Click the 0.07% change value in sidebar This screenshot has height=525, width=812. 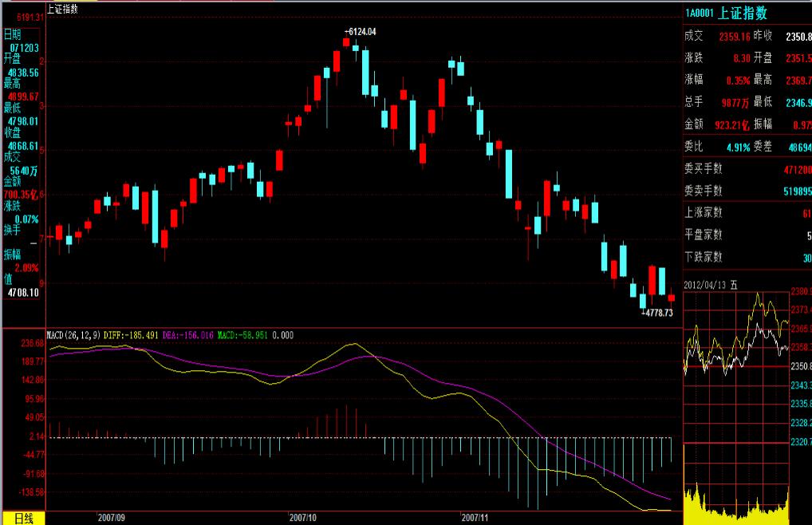27,219
